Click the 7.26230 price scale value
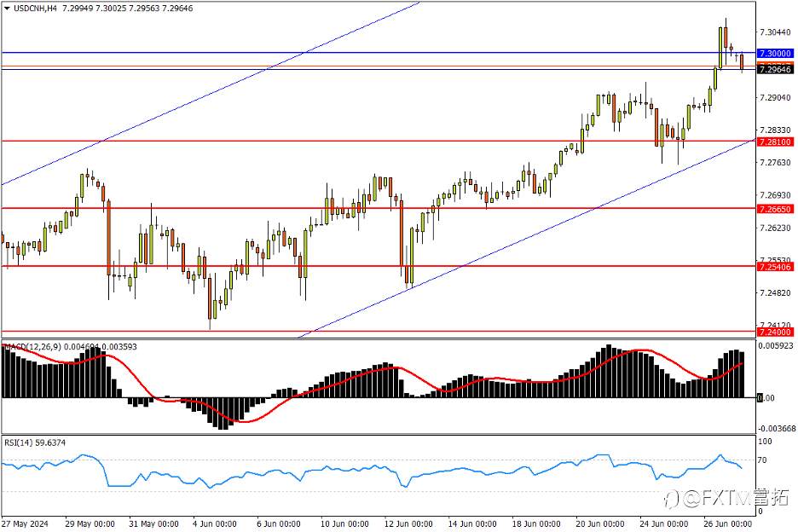Screen dimensions: 798x532 click(x=775, y=228)
